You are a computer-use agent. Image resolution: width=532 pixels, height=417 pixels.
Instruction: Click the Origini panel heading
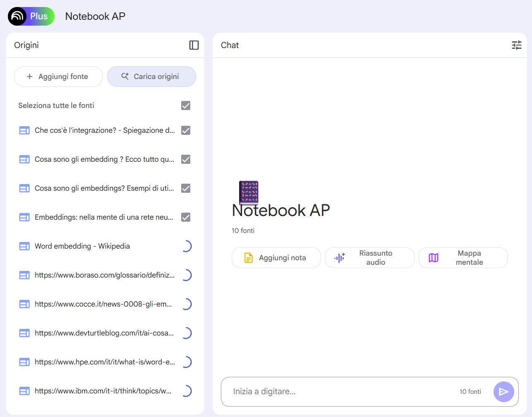tap(26, 45)
